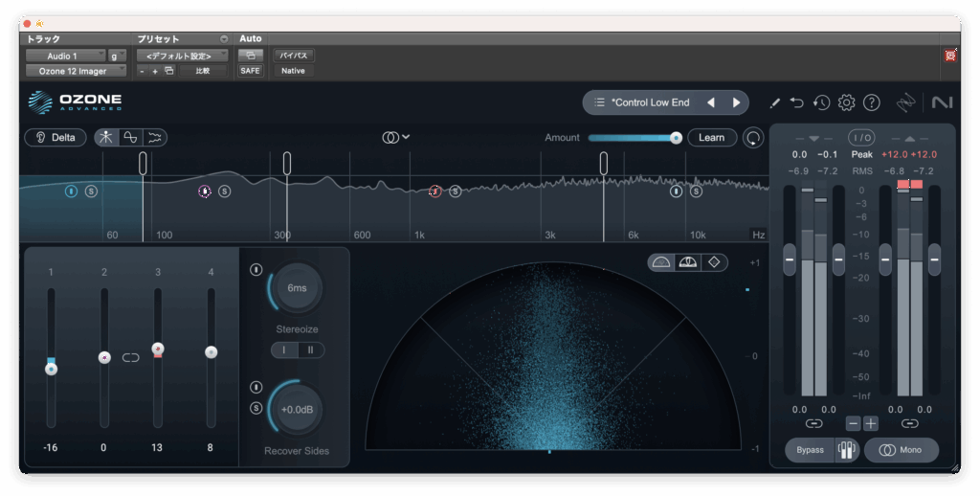Expand the channel mode dropdown chevron
This screenshot has width=980, height=496.
pos(406,137)
